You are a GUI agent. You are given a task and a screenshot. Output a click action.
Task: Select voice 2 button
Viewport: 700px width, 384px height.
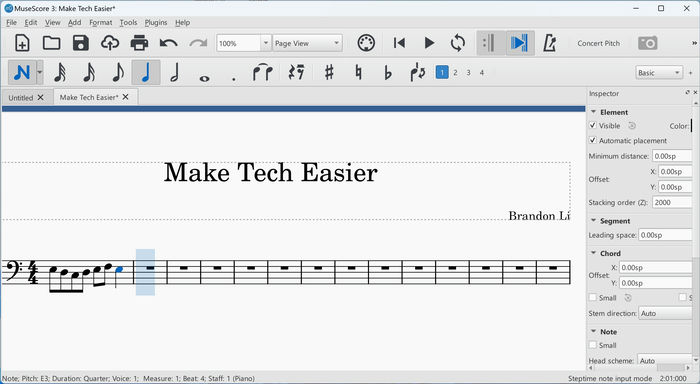[x=455, y=72]
